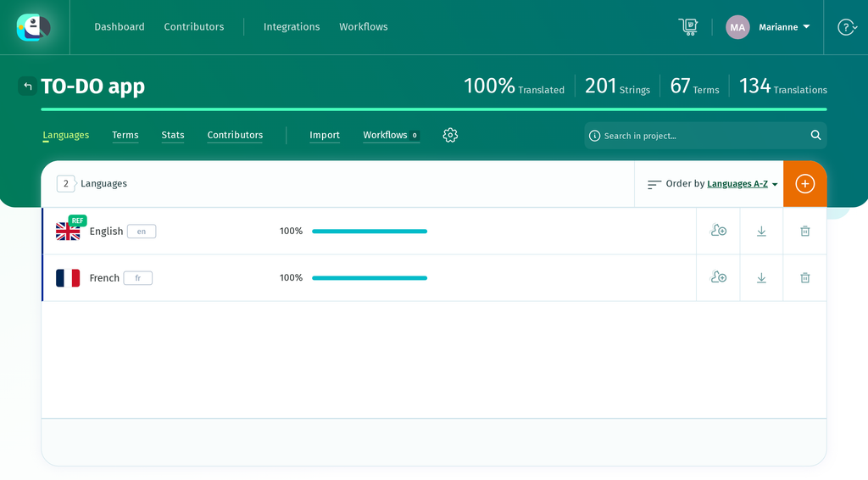Image resolution: width=868 pixels, height=480 pixels.
Task: Open the Stats tab
Action: pos(173,135)
